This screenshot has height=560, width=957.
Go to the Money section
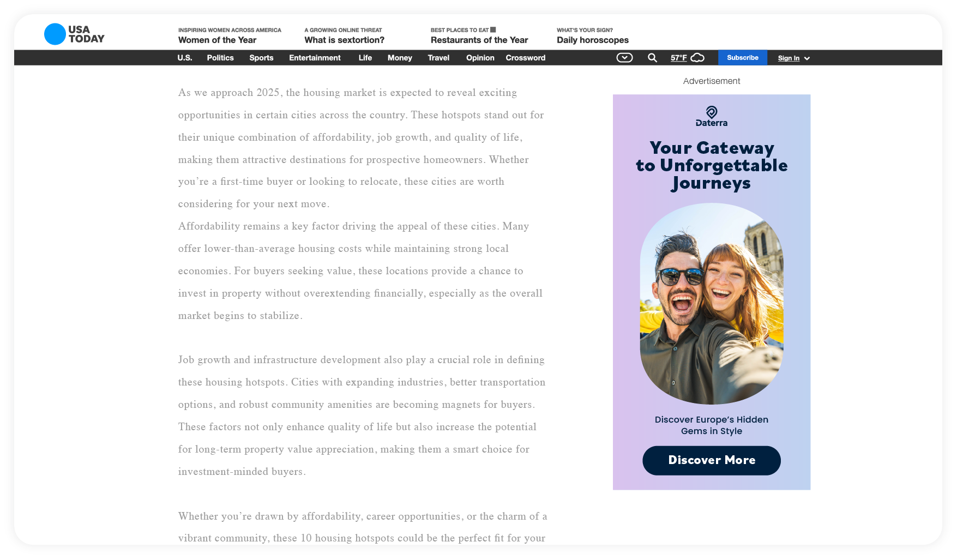(x=400, y=58)
